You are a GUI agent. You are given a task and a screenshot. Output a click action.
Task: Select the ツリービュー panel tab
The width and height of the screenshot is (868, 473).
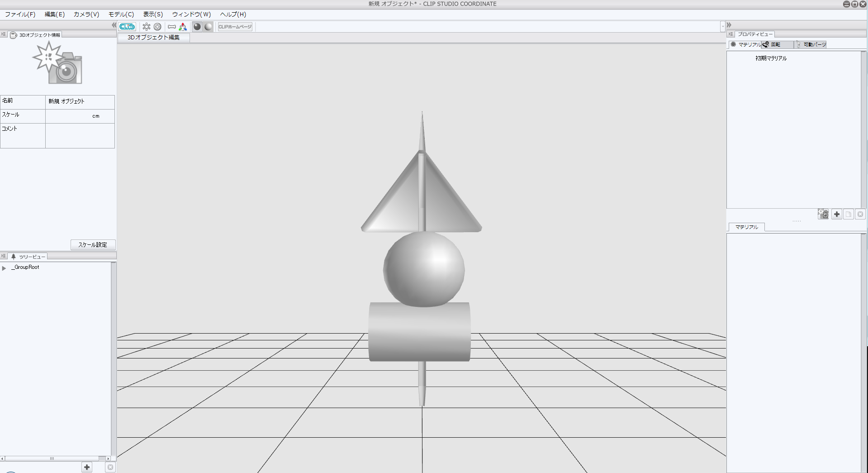28,257
